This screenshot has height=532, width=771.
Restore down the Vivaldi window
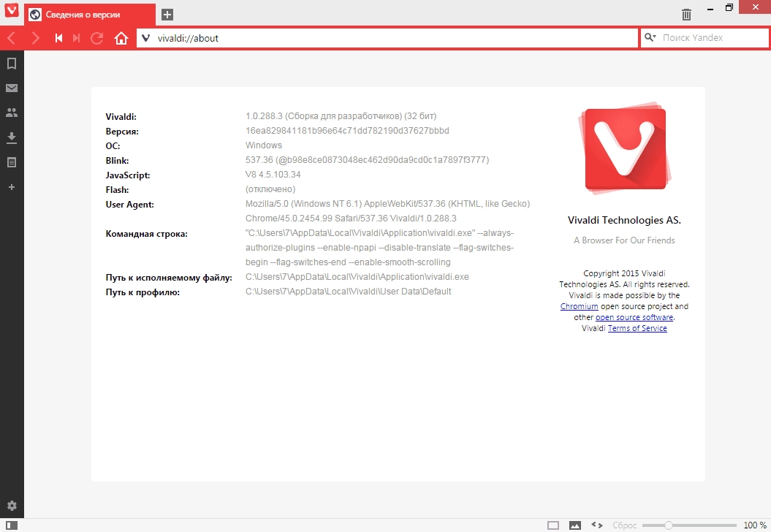click(x=729, y=7)
